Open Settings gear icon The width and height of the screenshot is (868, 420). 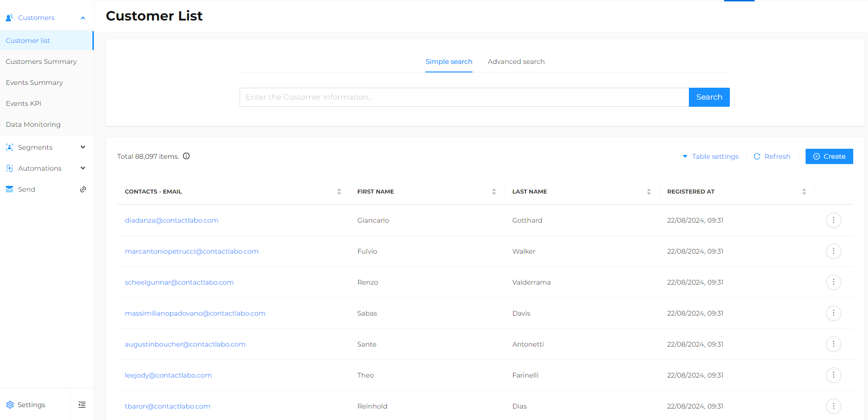pos(10,405)
